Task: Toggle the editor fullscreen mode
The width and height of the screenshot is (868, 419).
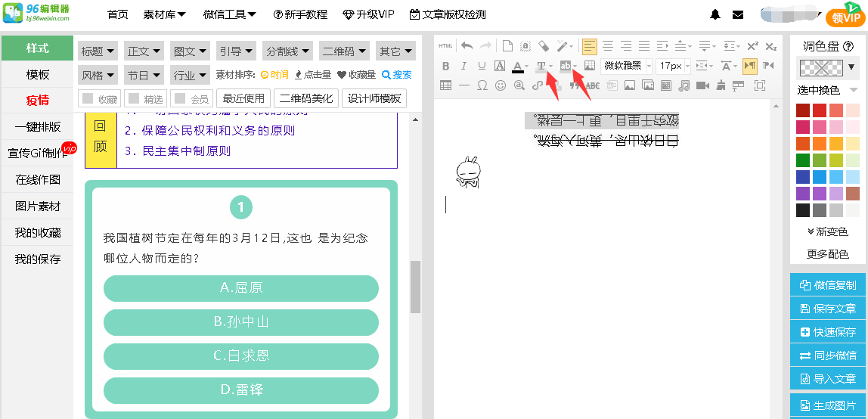Action: click(x=760, y=85)
